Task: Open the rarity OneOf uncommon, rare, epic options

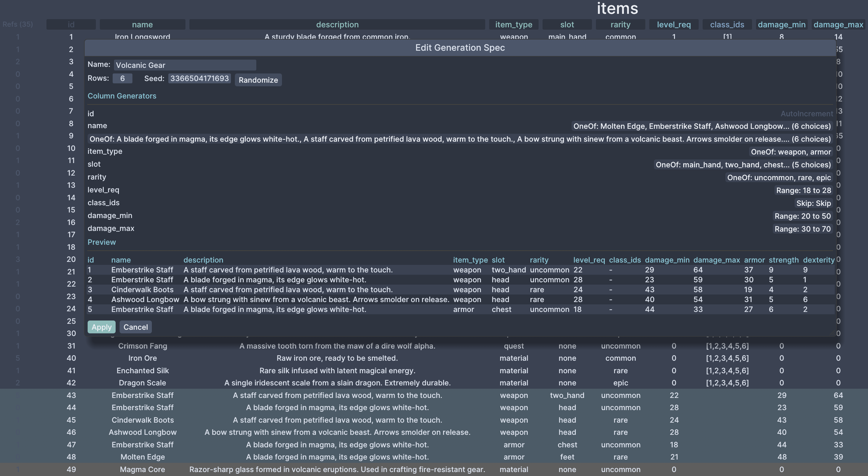Action: pyautogui.click(x=779, y=178)
